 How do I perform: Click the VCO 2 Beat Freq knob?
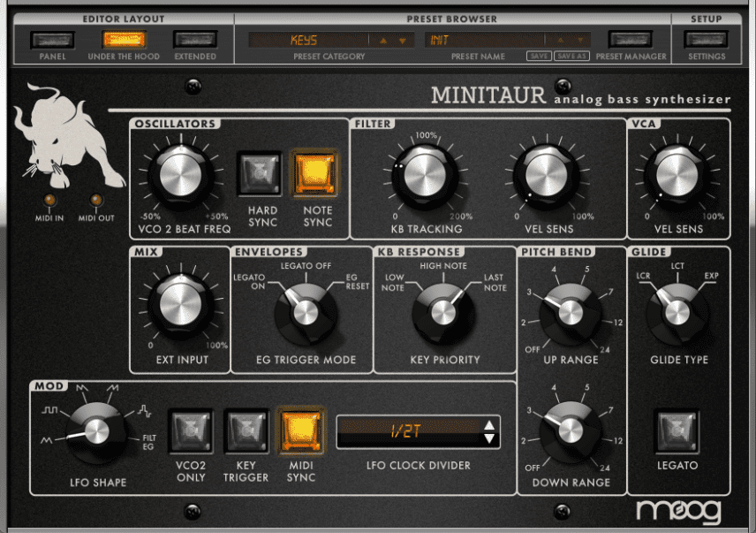tap(181, 176)
